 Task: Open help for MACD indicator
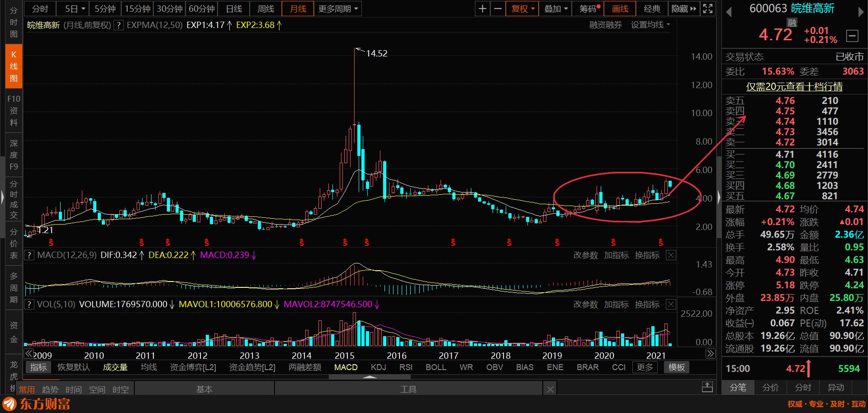29,255
